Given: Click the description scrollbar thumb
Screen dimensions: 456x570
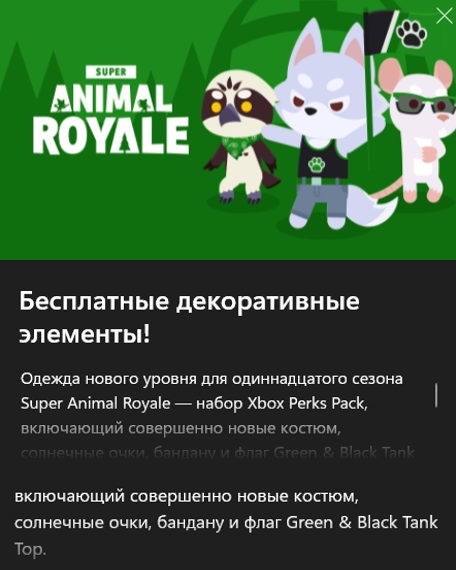Looking at the screenshot, I should tap(436, 395).
